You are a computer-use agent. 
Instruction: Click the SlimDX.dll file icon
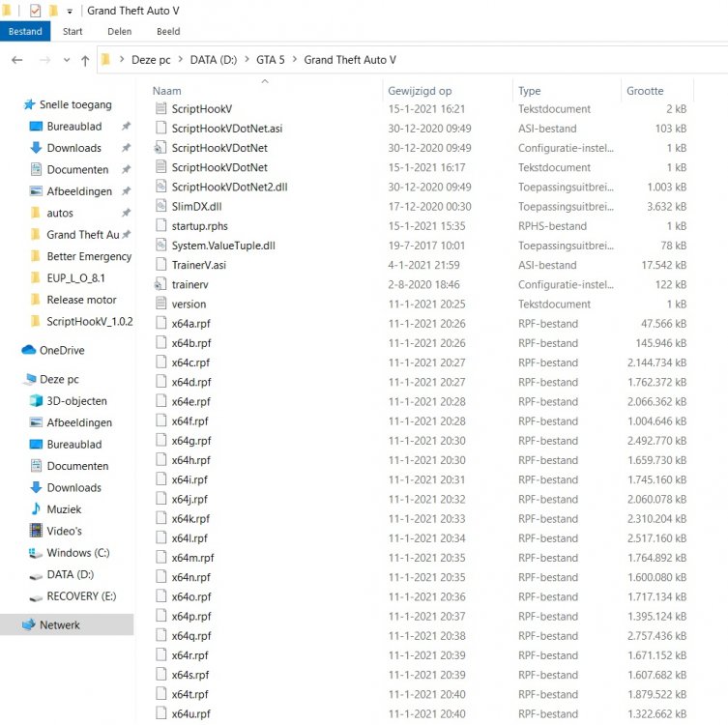tap(161, 206)
